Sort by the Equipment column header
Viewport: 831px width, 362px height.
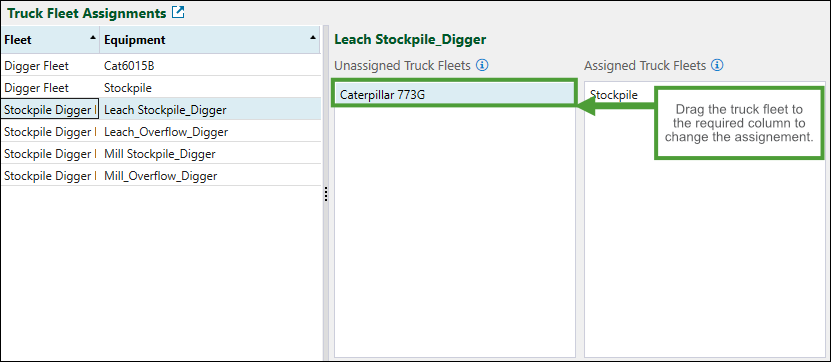pos(210,40)
